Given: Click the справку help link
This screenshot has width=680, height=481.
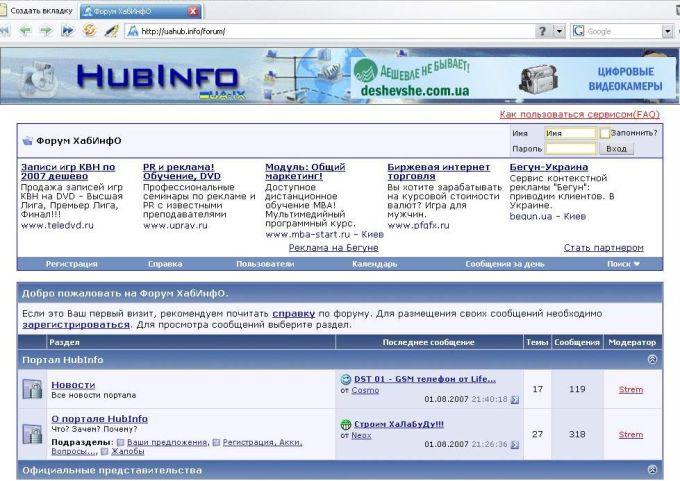Looking at the screenshot, I should coord(294,314).
